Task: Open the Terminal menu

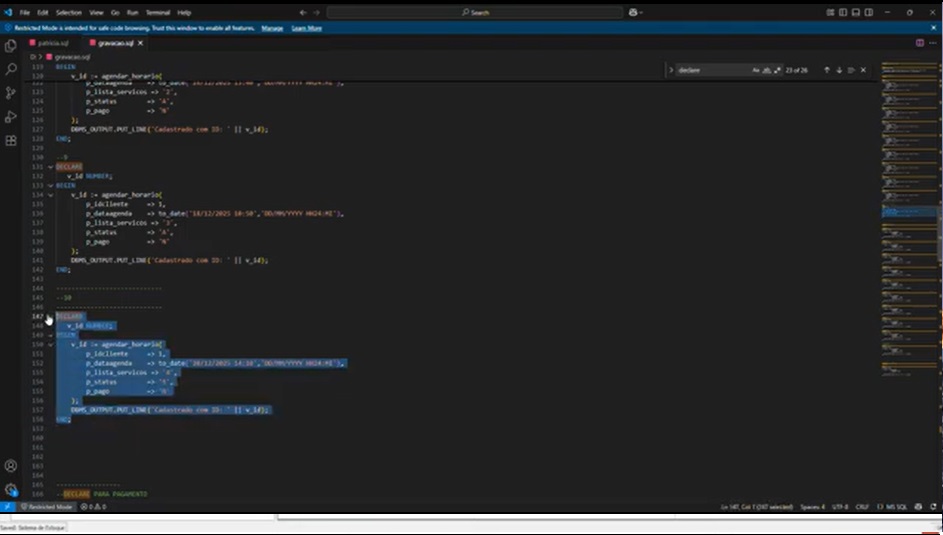Action: (157, 12)
